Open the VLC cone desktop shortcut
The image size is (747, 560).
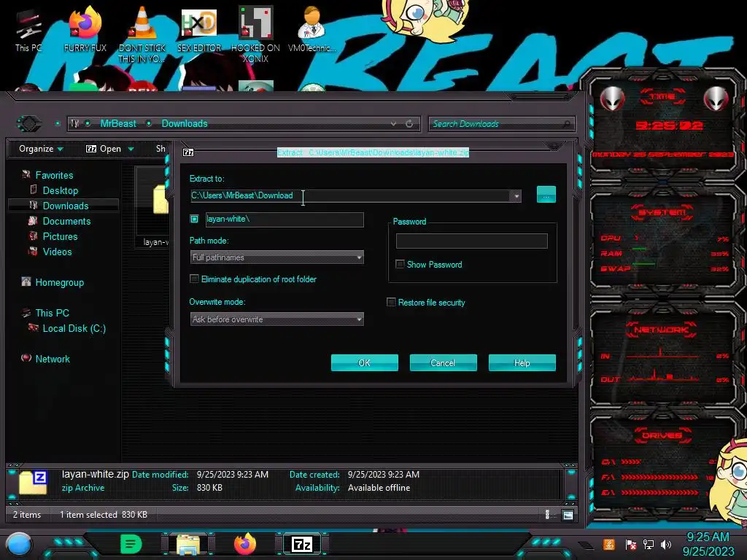point(142,34)
